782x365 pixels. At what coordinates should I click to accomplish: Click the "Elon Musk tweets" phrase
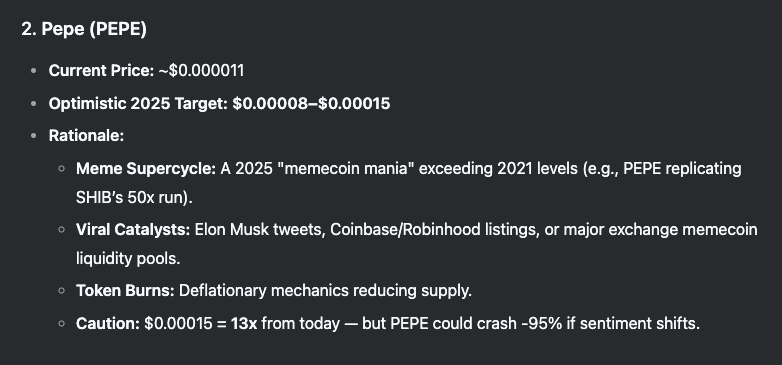point(260,230)
